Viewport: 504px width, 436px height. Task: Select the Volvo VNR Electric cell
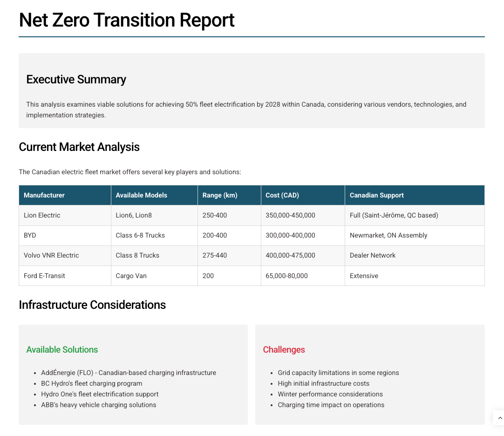(65, 256)
